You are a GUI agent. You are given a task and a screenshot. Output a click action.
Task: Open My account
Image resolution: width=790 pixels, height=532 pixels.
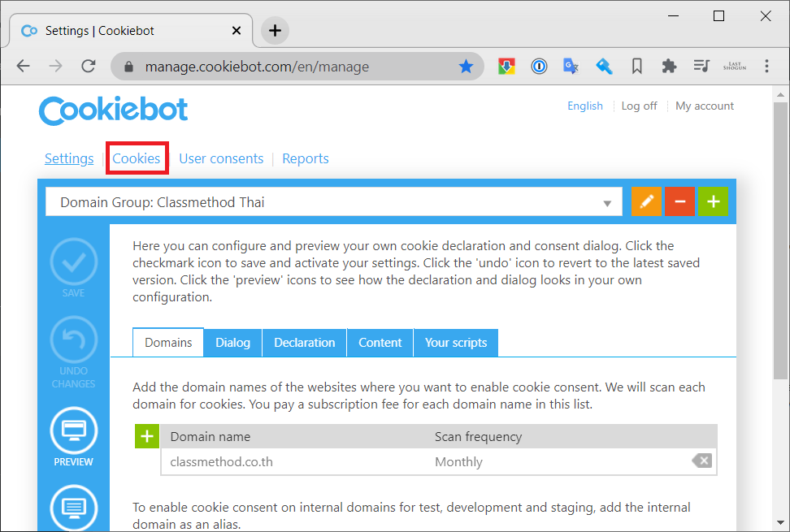click(704, 106)
